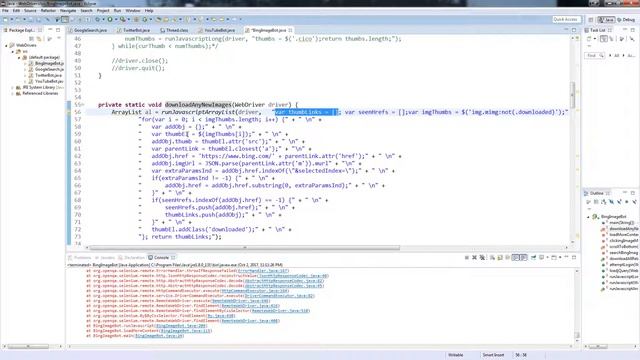Maximize the Console panel
Screen dimensions: 640x360
[574, 258]
